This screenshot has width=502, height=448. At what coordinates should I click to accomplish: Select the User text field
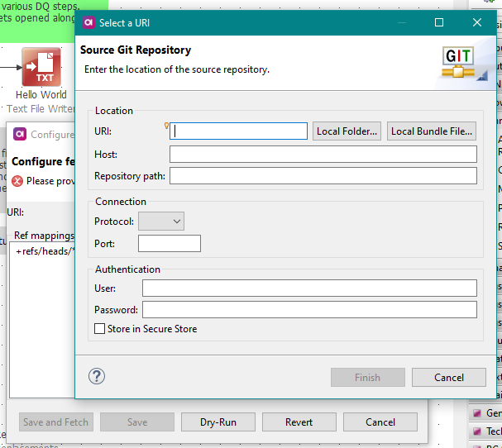[309, 288]
